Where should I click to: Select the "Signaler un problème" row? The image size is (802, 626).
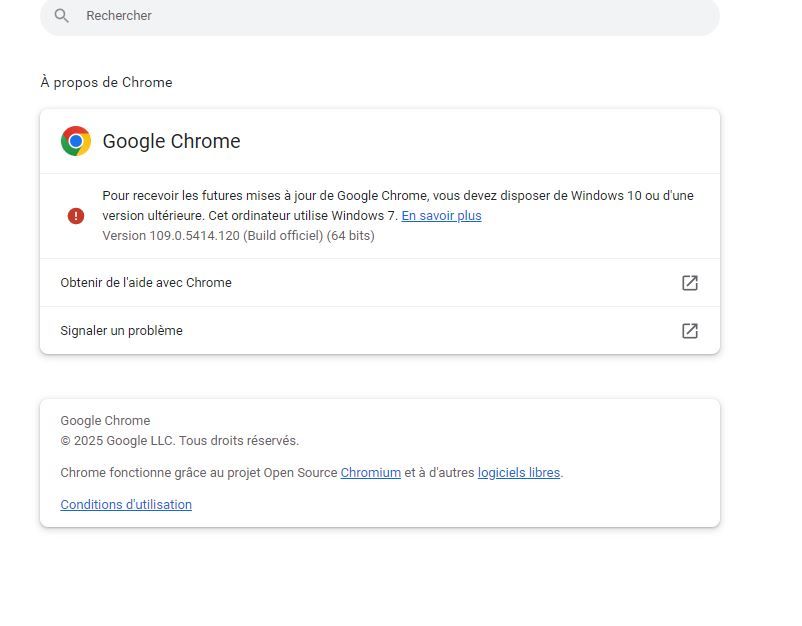(x=122, y=331)
